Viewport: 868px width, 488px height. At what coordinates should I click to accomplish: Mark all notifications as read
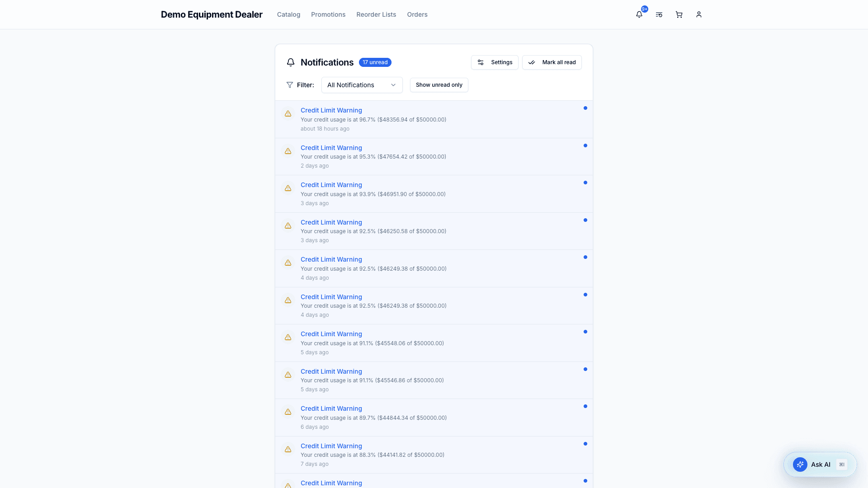(552, 62)
